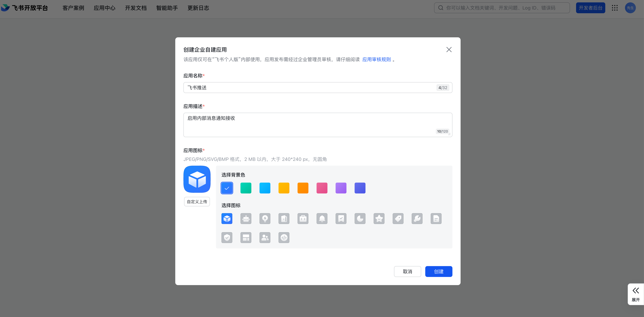The width and height of the screenshot is (644, 317).
Task: Choose the sky blue background color
Action: tap(265, 188)
